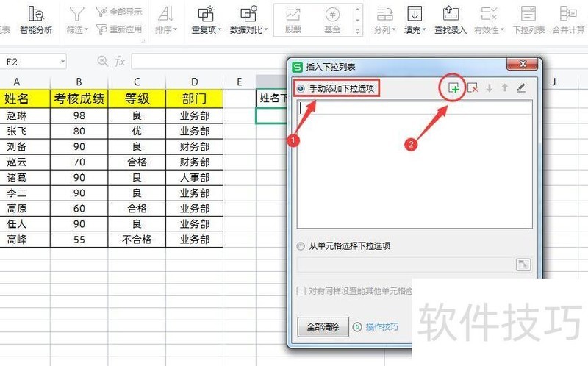Open the 数据对比 data compare tool
This screenshot has width=588, height=366.
[248, 21]
